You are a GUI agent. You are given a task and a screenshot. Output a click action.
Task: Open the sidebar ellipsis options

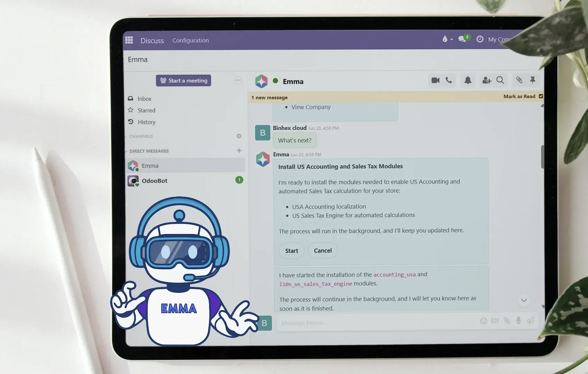[238, 80]
